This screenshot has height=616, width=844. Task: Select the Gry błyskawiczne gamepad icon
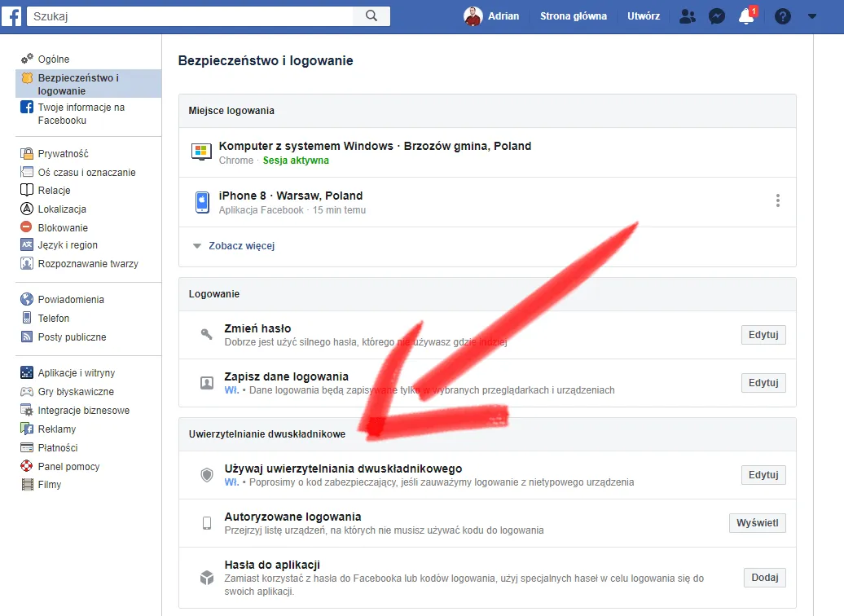click(29, 391)
